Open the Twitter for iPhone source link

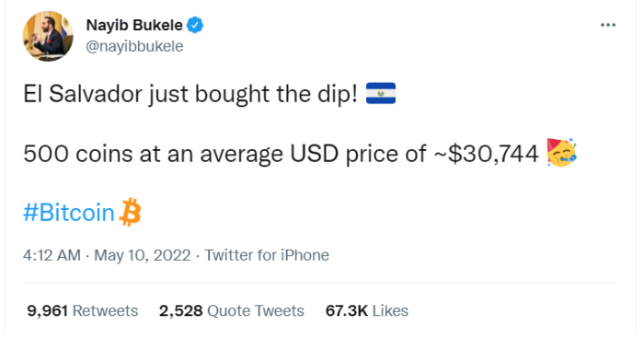tap(267, 255)
